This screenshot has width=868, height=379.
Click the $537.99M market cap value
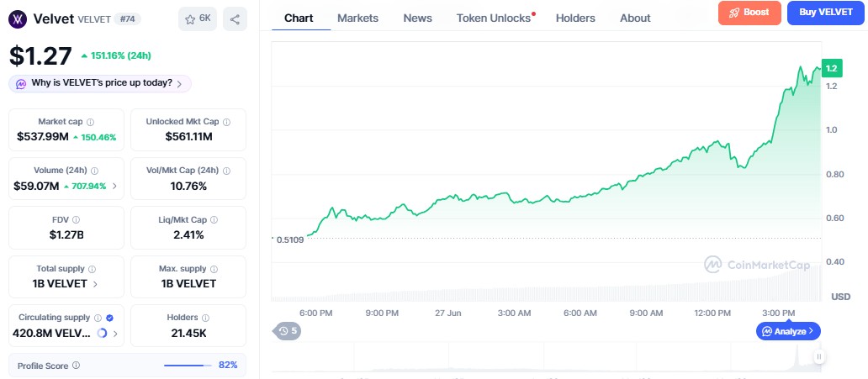(43, 137)
